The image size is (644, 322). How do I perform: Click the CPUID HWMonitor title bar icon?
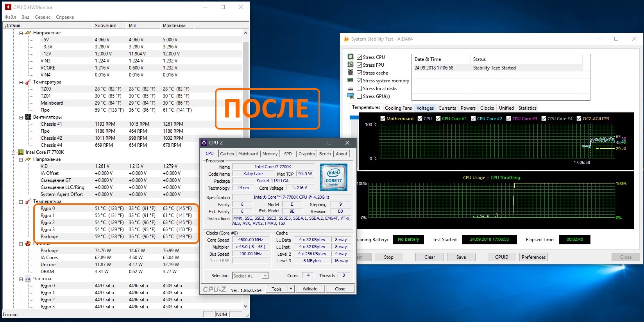point(8,7)
